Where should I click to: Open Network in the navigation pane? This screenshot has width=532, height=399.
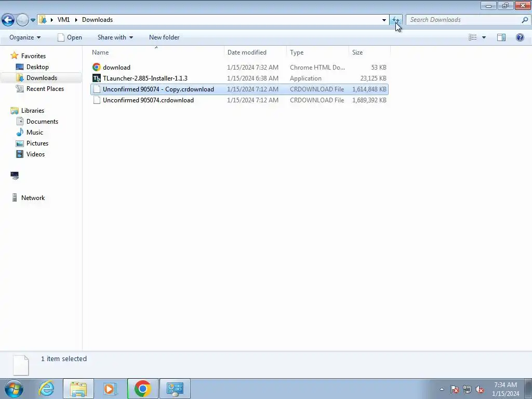[x=33, y=198]
